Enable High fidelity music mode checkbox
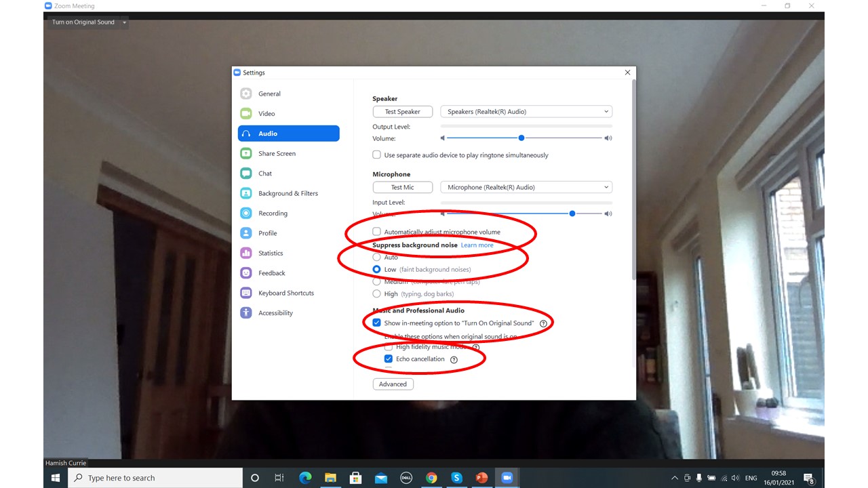The image size is (868, 488). (389, 347)
